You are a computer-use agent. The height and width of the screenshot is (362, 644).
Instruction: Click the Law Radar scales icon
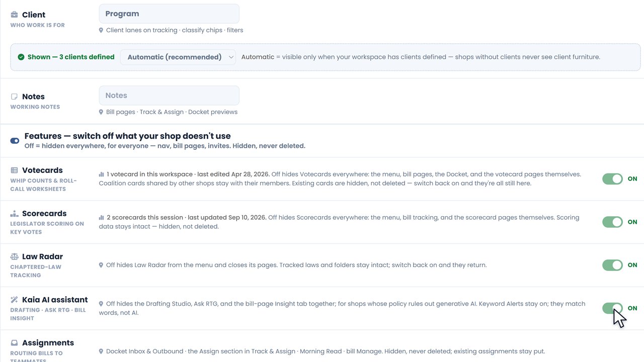click(x=14, y=256)
